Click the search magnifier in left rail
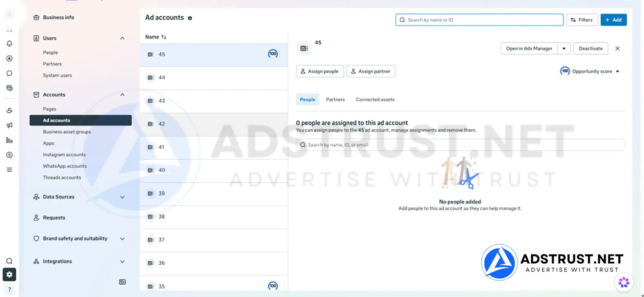This screenshot has height=297, width=644. click(9, 261)
